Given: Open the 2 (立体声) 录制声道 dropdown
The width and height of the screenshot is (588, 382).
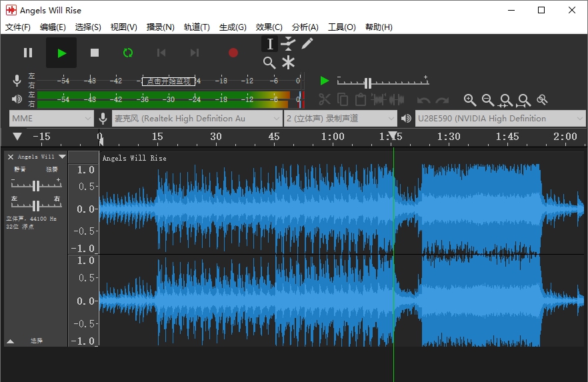Looking at the screenshot, I should click(341, 119).
